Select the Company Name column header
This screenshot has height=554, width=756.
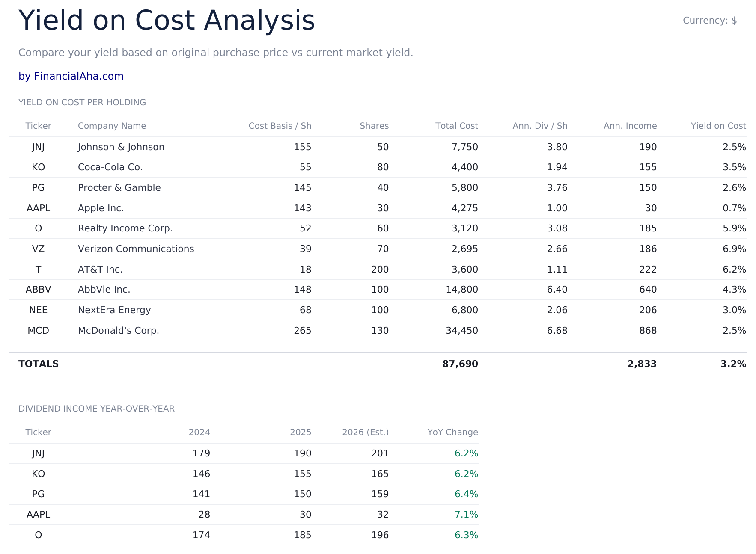click(x=112, y=126)
